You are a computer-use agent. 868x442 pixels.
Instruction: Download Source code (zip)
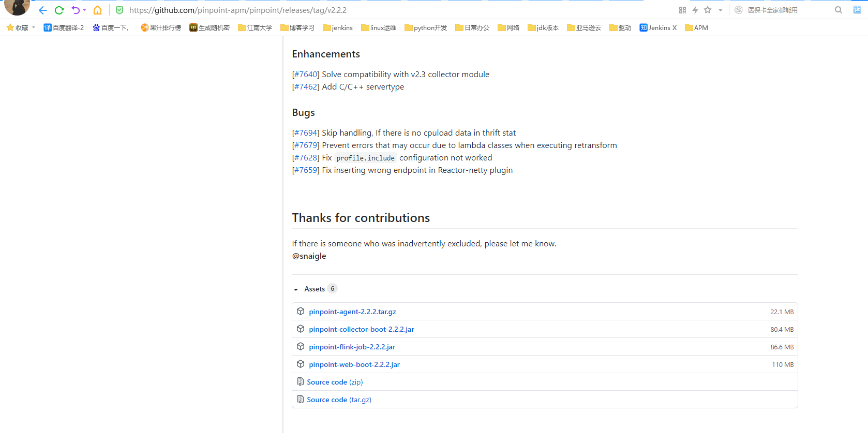tap(335, 382)
